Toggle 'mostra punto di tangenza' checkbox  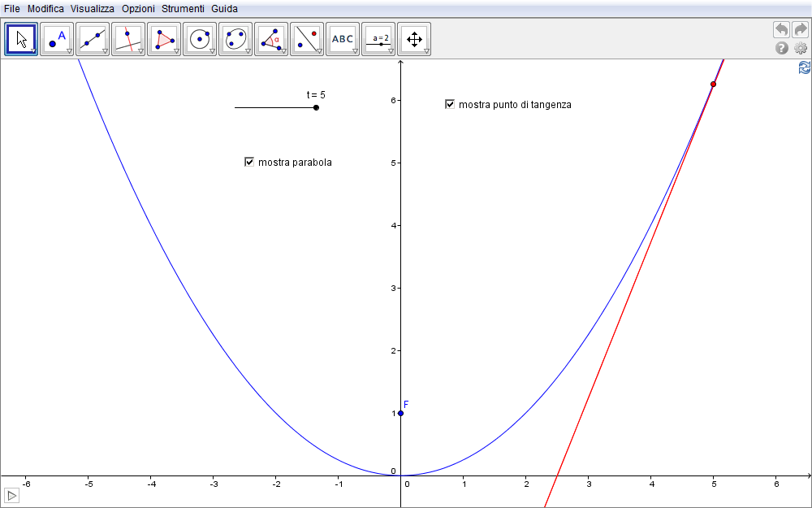pyautogui.click(x=450, y=104)
